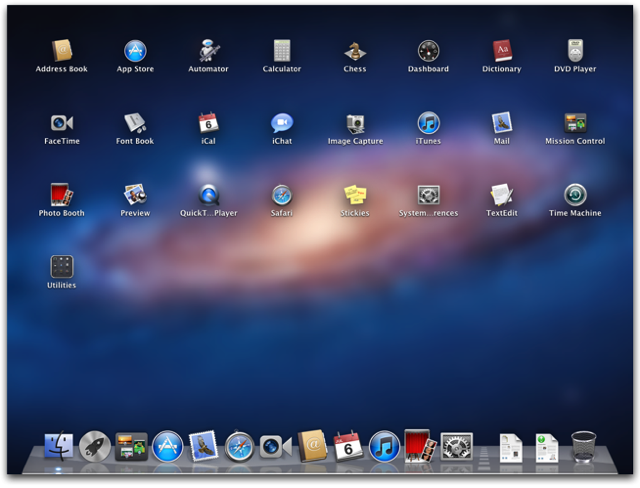Screen dimensions: 640x488
Task: Launch QuickTime Player
Action: (x=209, y=195)
